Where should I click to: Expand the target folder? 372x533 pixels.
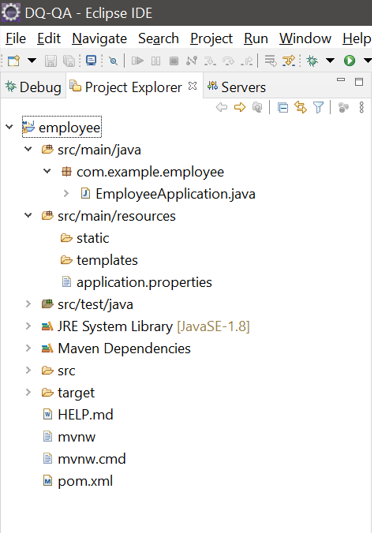point(29,392)
